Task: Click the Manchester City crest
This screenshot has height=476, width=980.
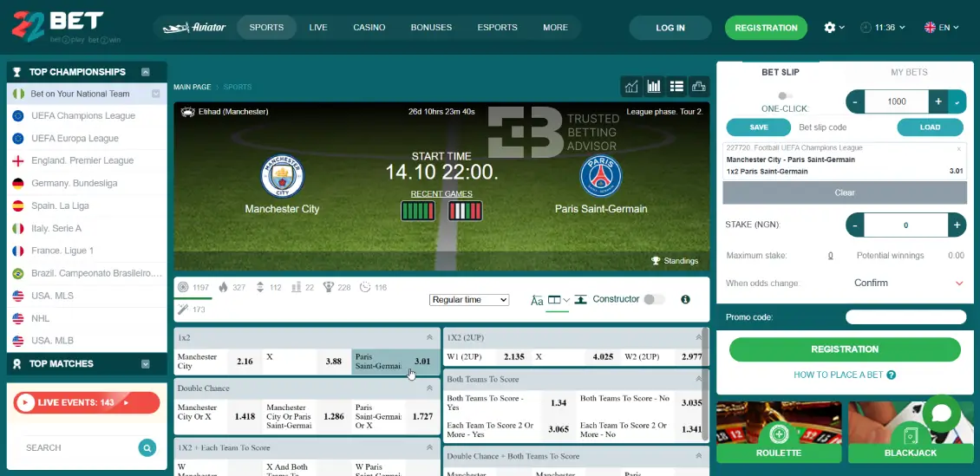Action: pos(282,176)
